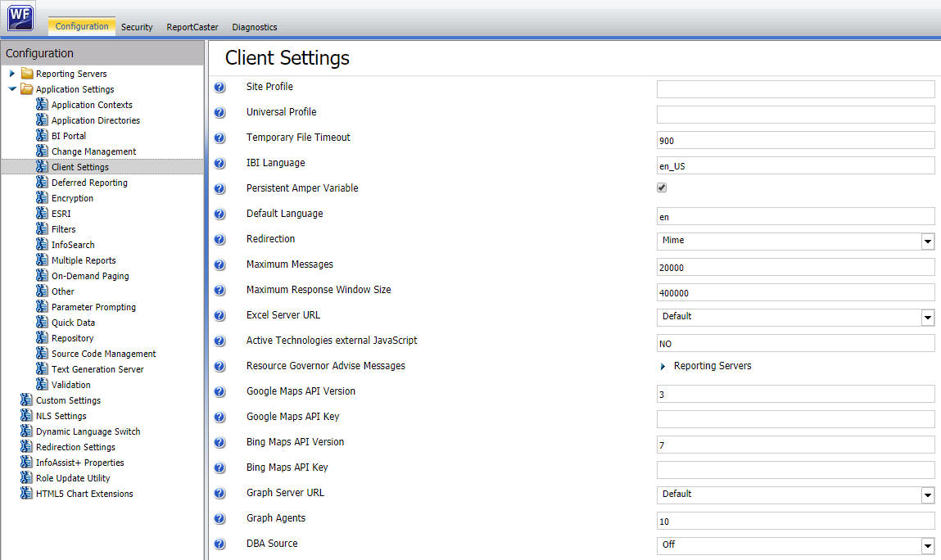Open BI Portal settings
The width and height of the screenshot is (941, 560).
pyautogui.click(x=69, y=136)
